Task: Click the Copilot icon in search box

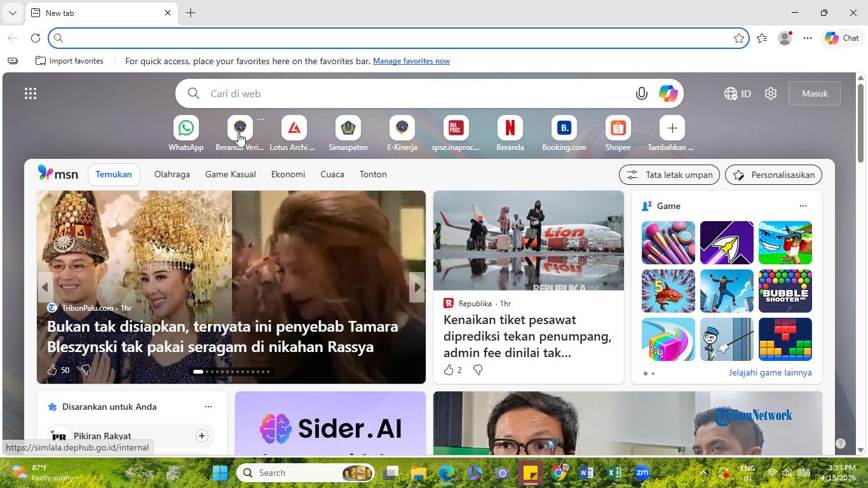Action: pyautogui.click(x=668, y=93)
